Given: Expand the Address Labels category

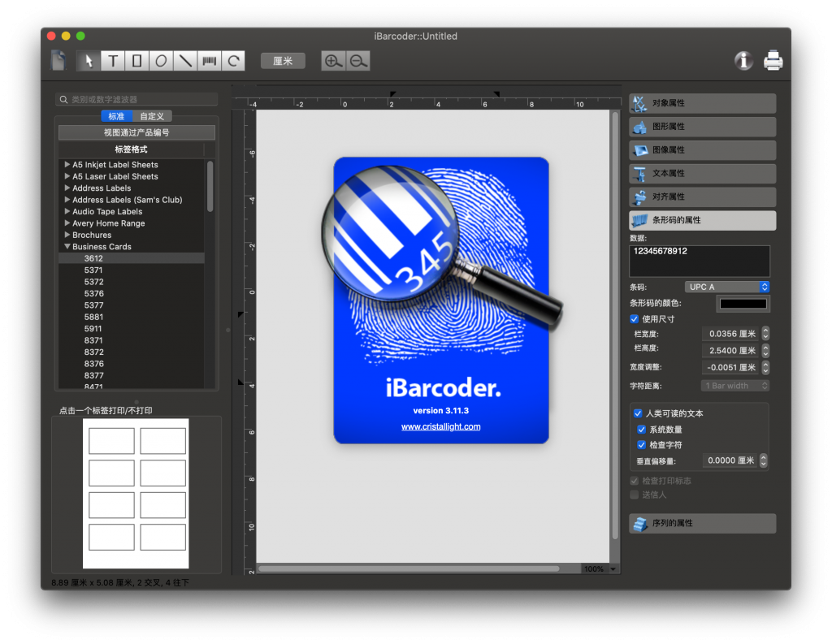Looking at the screenshot, I should 67,188.
